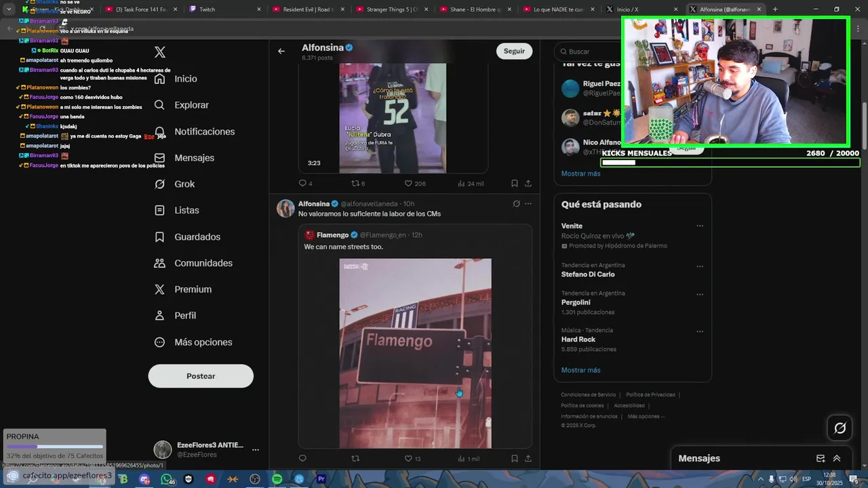This screenshot has height=488, width=868.
Task: Open the three-dot menu on the CMs post
Action: pos(528,203)
